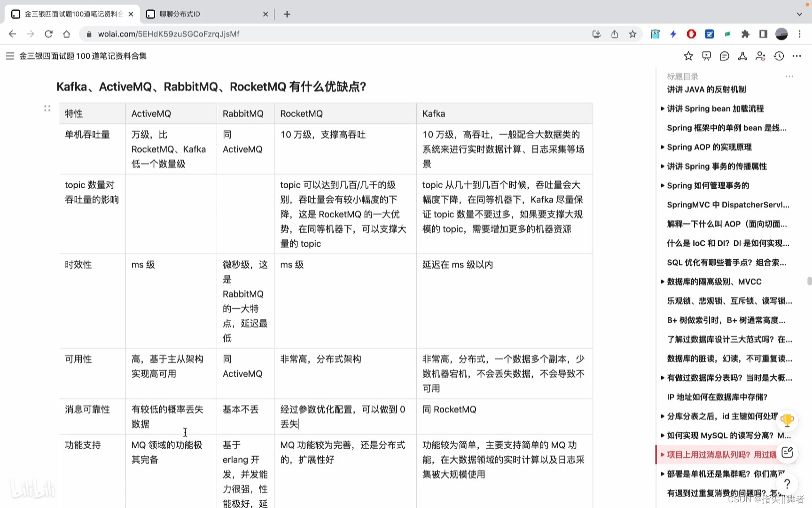Image resolution: width=812 pixels, height=508 pixels.
Task: Expand Spring AOP 的实现原理 outline item
Action: click(663, 147)
